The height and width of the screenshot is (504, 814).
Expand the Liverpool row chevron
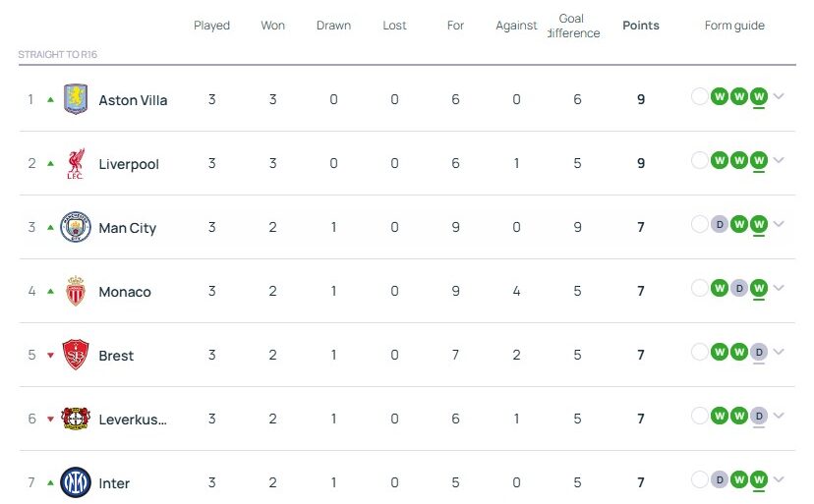780,160
